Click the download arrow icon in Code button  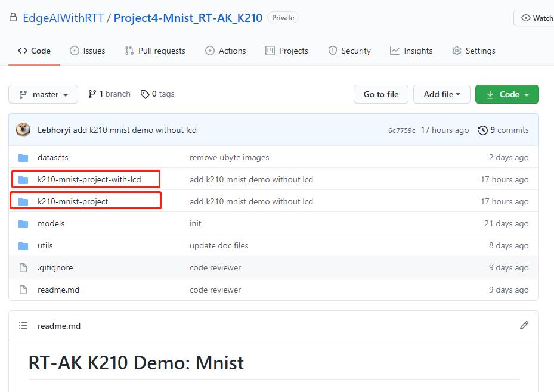point(490,94)
